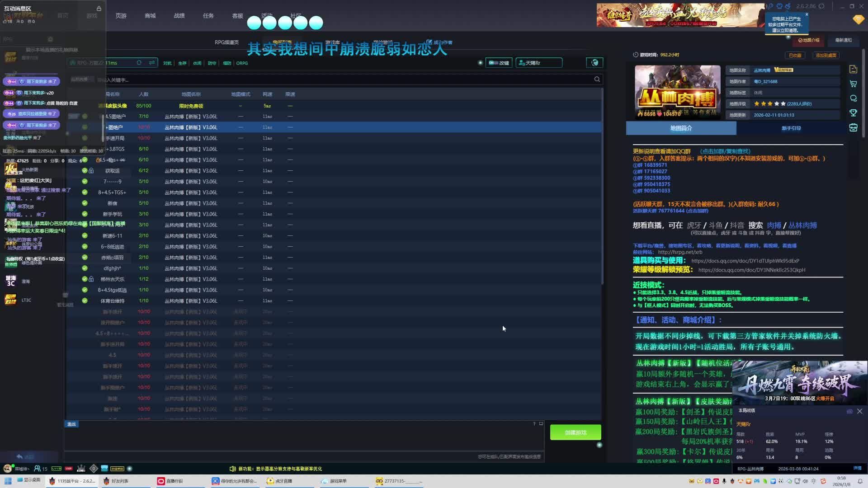868x488 pixels.
Task: Click the green 创建游戏 button
Action: (x=575, y=432)
